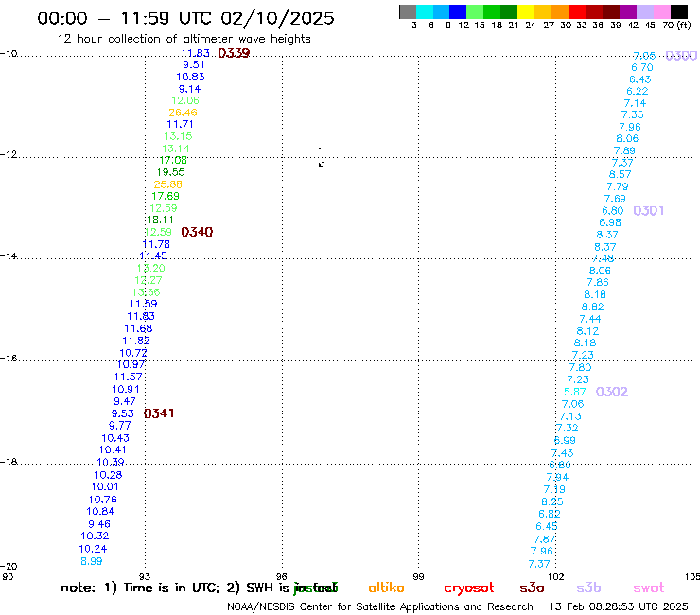700x615 pixels.
Task: Click the '13 Feb 08:28:53 UTC 2025' timestamp
Action: click(619, 607)
